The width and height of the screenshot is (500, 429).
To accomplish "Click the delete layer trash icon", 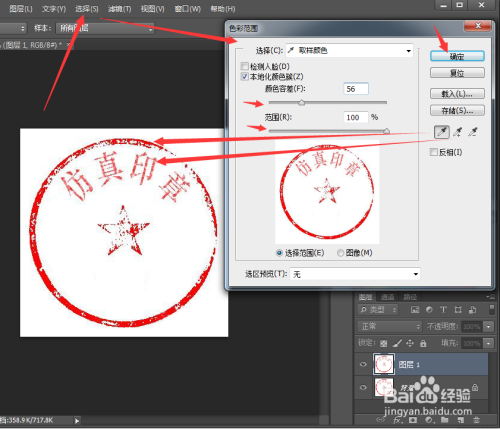I will click(476, 420).
